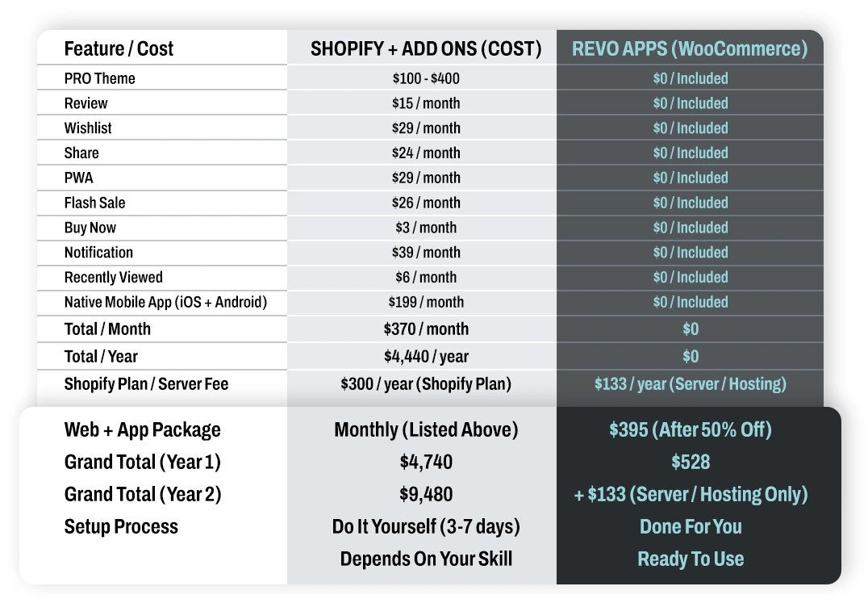Click '$29 / month' in the Wishlist row
The width and height of the screenshot is (868, 603).
click(x=426, y=128)
